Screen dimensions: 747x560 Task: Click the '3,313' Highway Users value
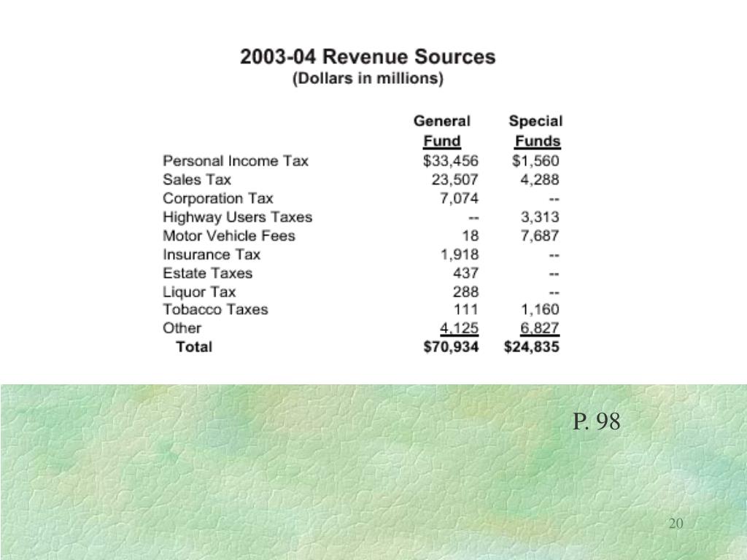click(x=540, y=217)
